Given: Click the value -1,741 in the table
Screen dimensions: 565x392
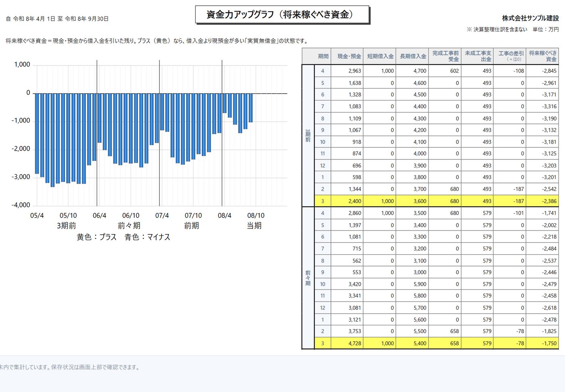Looking at the screenshot, I should (542, 213).
